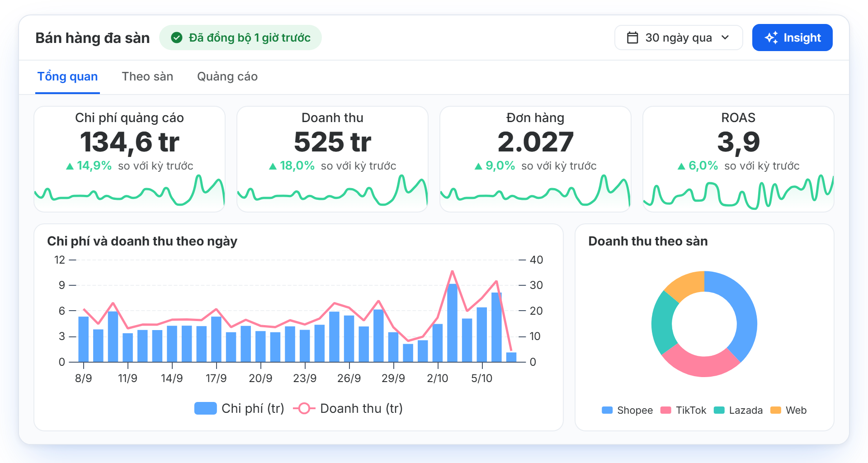The image size is (868, 463).
Task: Click the green sync checkmark icon
Action: pyautogui.click(x=177, y=38)
